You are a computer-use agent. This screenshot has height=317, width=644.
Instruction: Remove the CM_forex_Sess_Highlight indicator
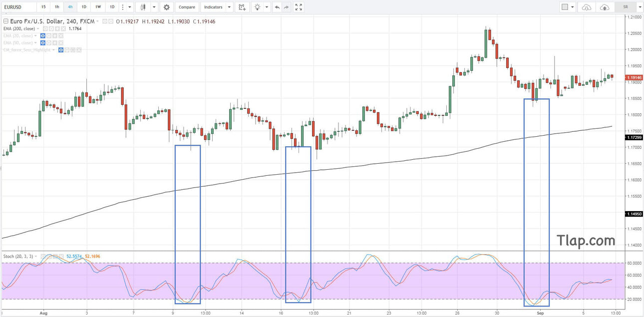tap(79, 50)
